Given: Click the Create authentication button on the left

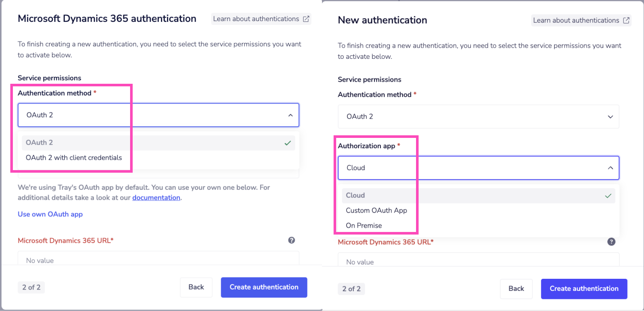Looking at the screenshot, I should click(264, 287).
